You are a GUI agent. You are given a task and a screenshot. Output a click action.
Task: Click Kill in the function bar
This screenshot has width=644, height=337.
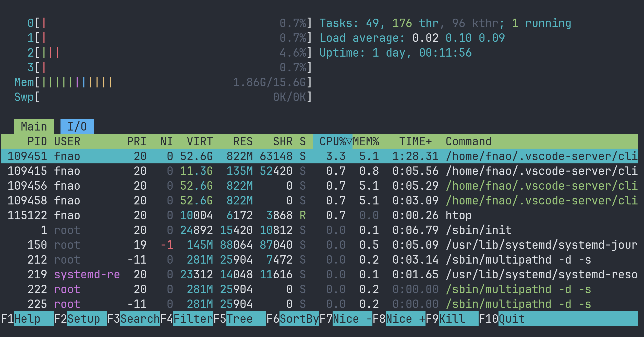[452, 319]
